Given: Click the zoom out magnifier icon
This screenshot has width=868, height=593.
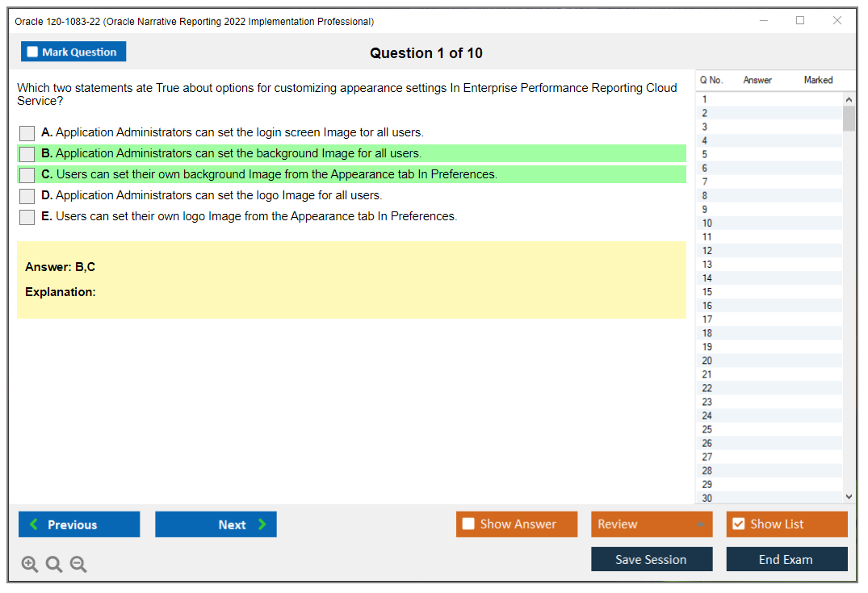Looking at the screenshot, I should (x=78, y=565).
